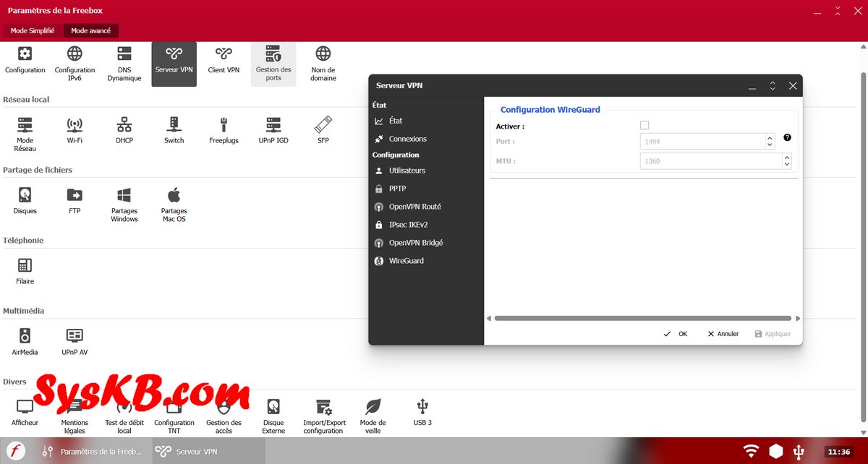Open AirMedia settings
The width and height of the screenshot is (868, 464).
pos(25,343)
